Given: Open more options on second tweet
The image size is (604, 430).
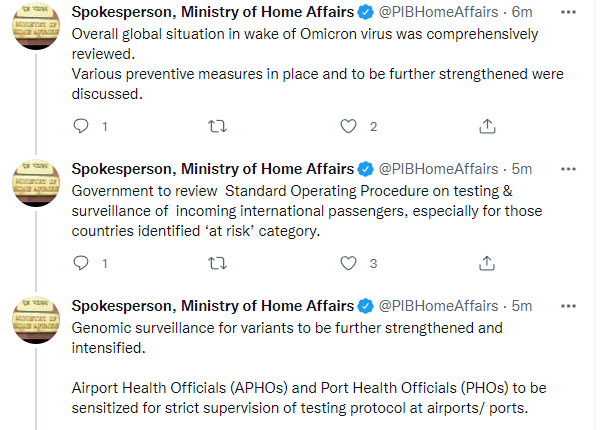Looking at the screenshot, I should pos(568,168).
